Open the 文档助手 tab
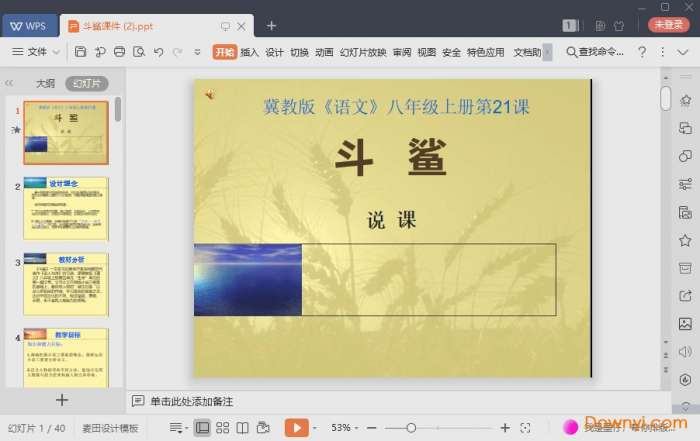700x441 pixels. [527, 52]
